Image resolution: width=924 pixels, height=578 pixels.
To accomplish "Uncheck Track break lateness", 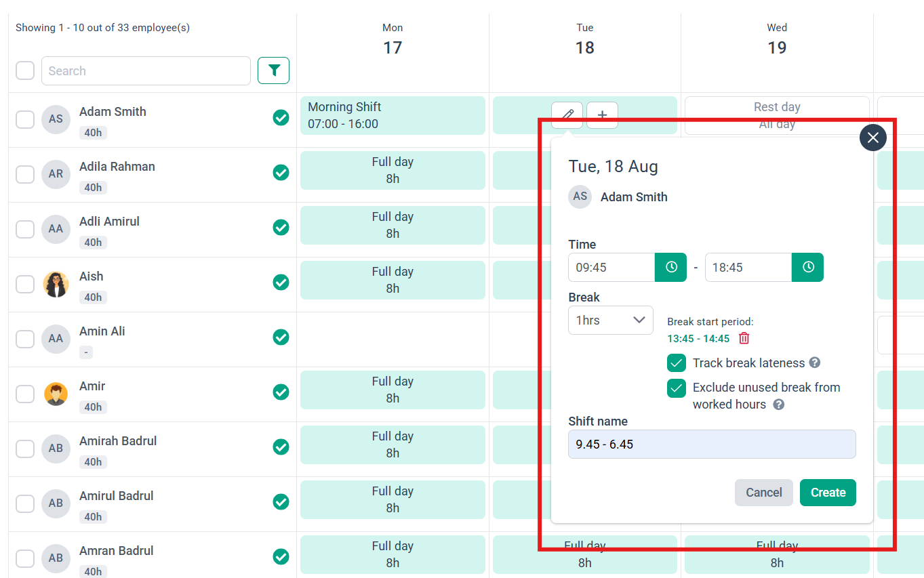I will (x=677, y=363).
